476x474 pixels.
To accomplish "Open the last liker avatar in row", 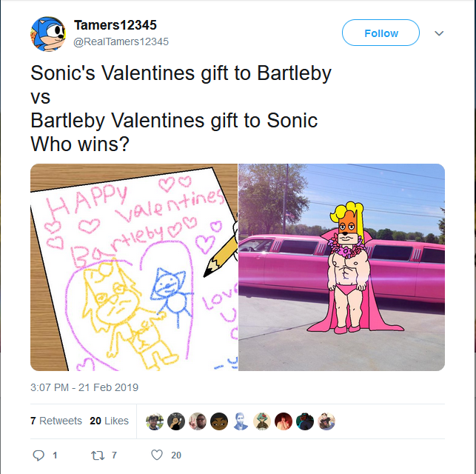I will pyautogui.click(x=326, y=421).
